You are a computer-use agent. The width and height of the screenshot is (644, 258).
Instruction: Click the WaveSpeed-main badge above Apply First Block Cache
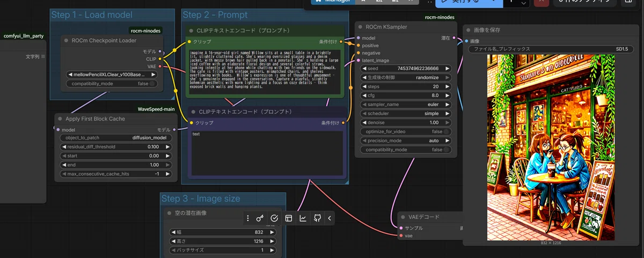click(x=155, y=109)
